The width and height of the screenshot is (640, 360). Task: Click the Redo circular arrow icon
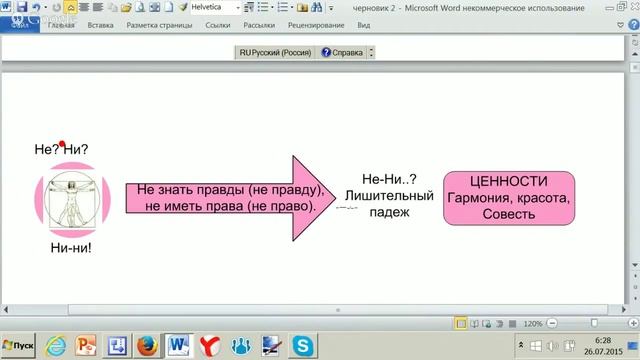pos(56,7)
